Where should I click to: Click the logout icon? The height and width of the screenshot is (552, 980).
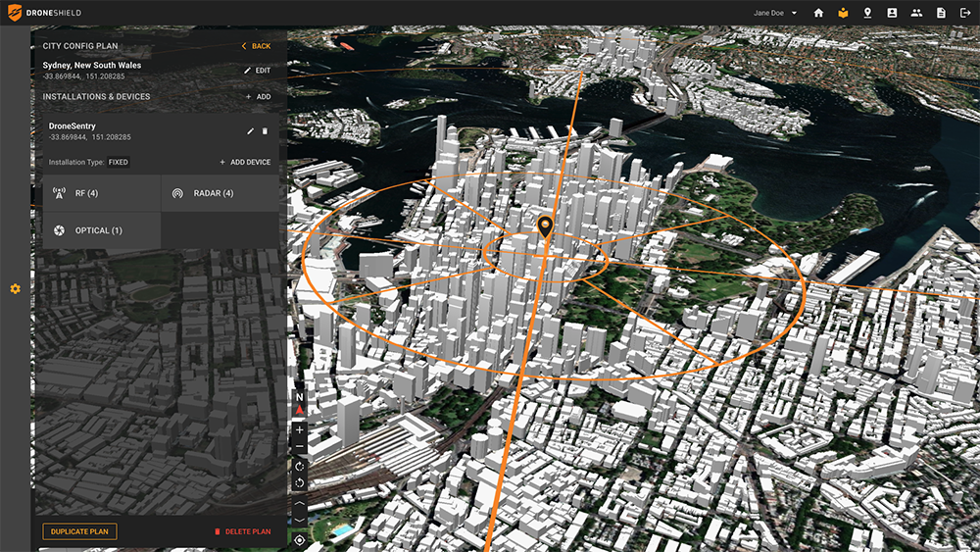point(965,13)
